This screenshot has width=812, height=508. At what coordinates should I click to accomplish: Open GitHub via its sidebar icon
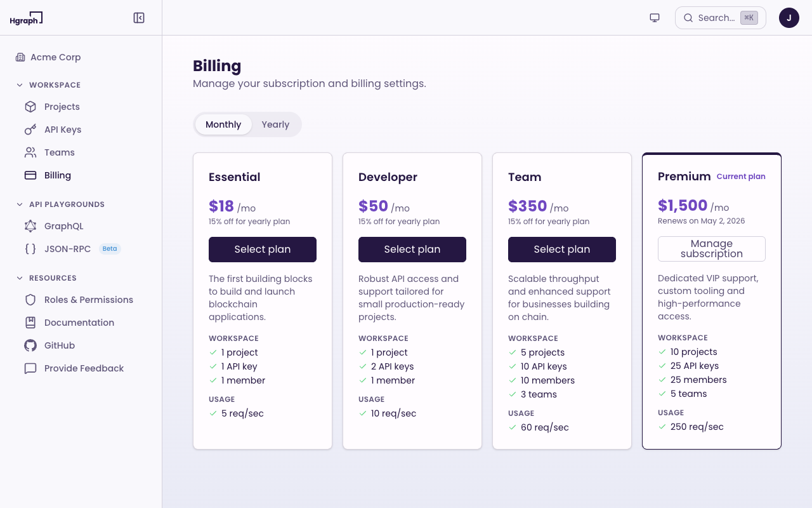tap(30, 345)
